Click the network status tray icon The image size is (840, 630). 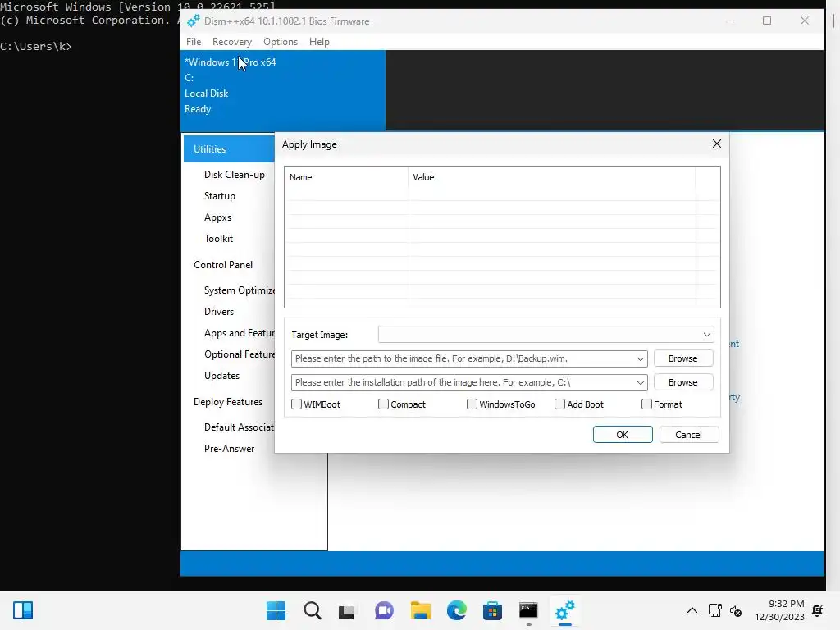click(x=714, y=610)
